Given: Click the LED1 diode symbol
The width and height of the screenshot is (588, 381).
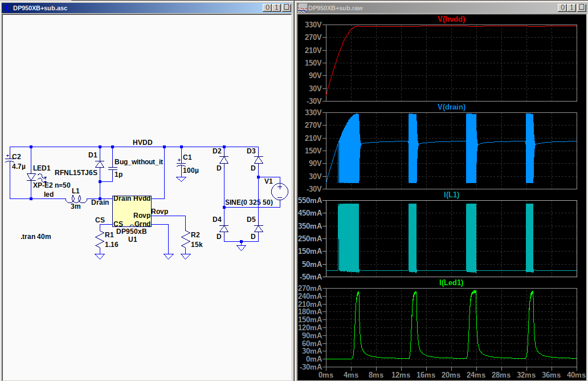Looking at the screenshot, I should 31,177.
